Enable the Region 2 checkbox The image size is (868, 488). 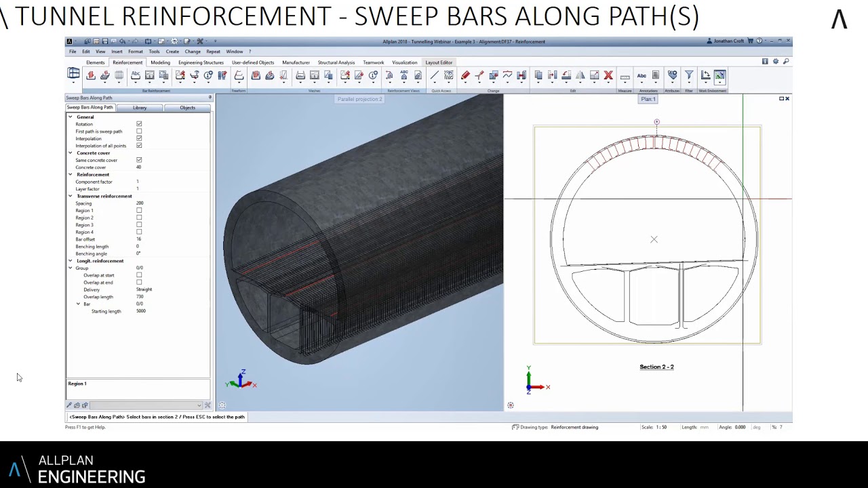(139, 218)
